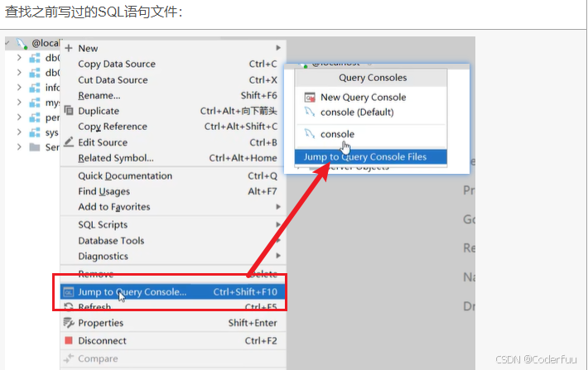
Task: Click the Query Consoles popup title
Action: click(x=373, y=78)
